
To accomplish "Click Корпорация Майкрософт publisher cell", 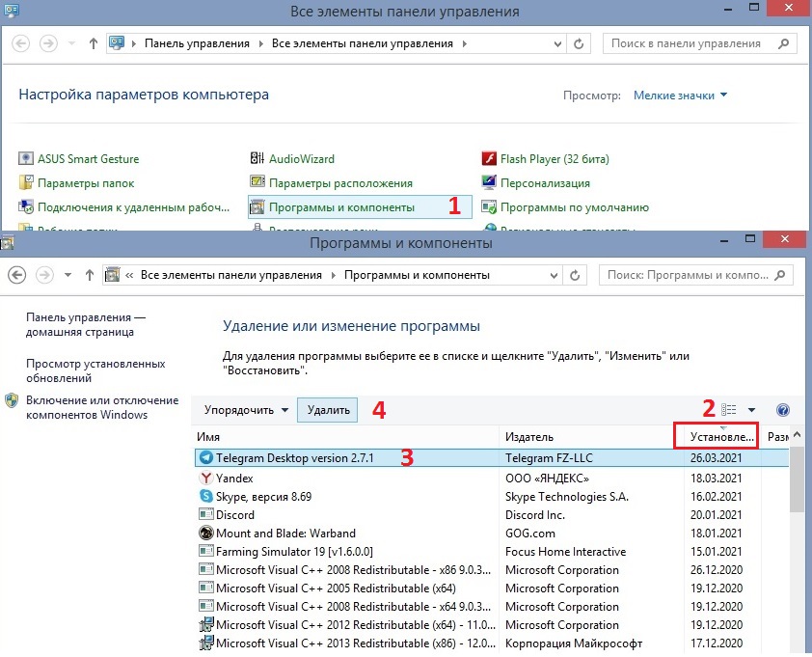I will click(573, 643).
